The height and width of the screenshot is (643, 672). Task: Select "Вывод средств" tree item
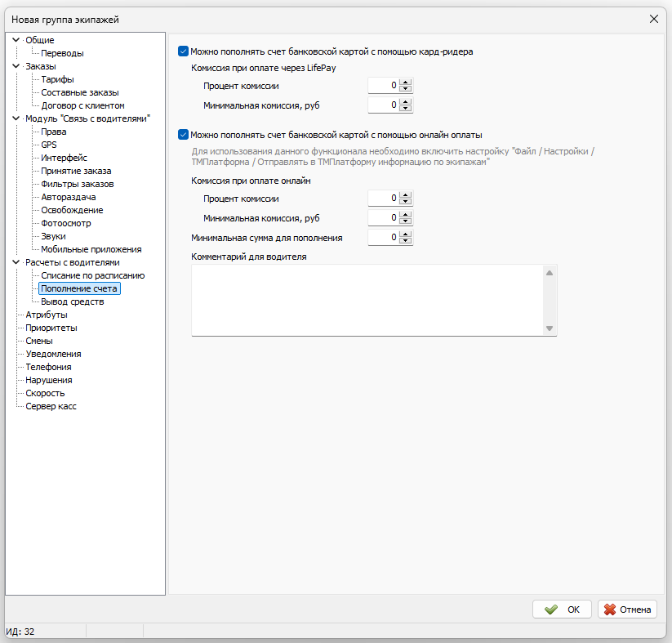(x=72, y=301)
